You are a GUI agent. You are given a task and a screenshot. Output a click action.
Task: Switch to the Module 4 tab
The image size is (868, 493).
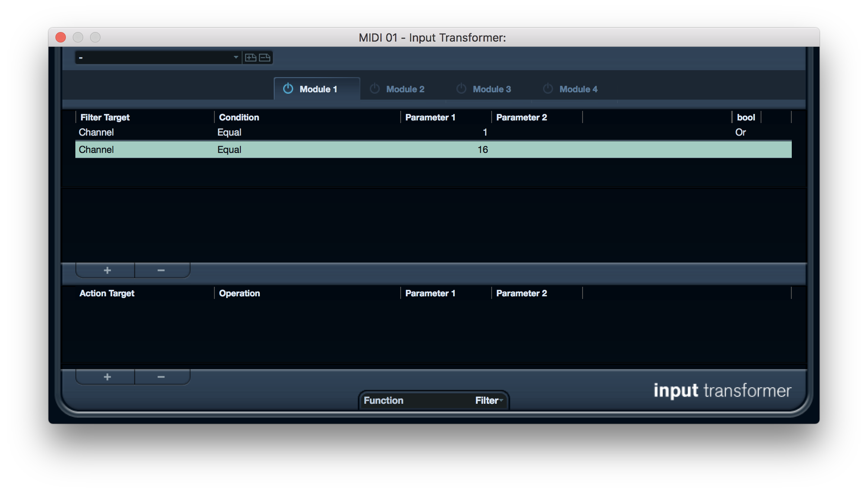pos(578,89)
